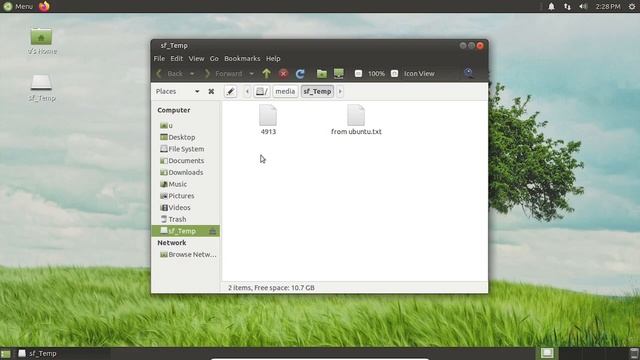Viewport: 640px width, 360px height.
Task: Zoom out using the icon before 100%
Action: click(x=358, y=73)
